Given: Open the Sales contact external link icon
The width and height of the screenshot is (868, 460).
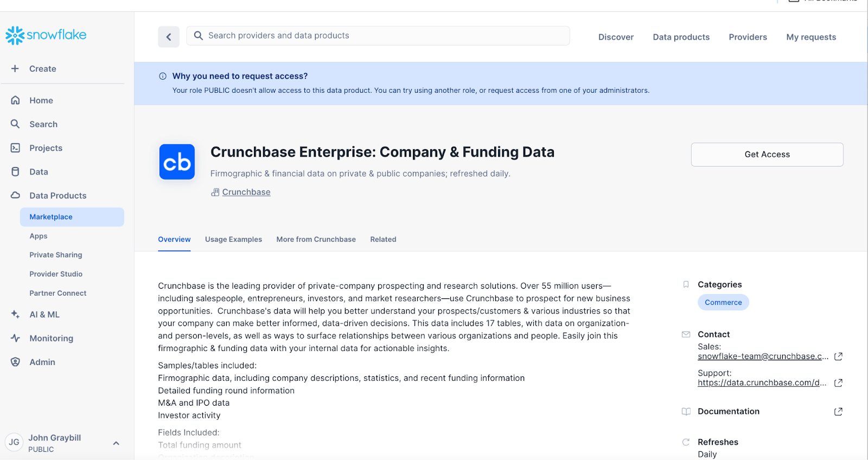Looking at the screenshot, I should [838, 356].
